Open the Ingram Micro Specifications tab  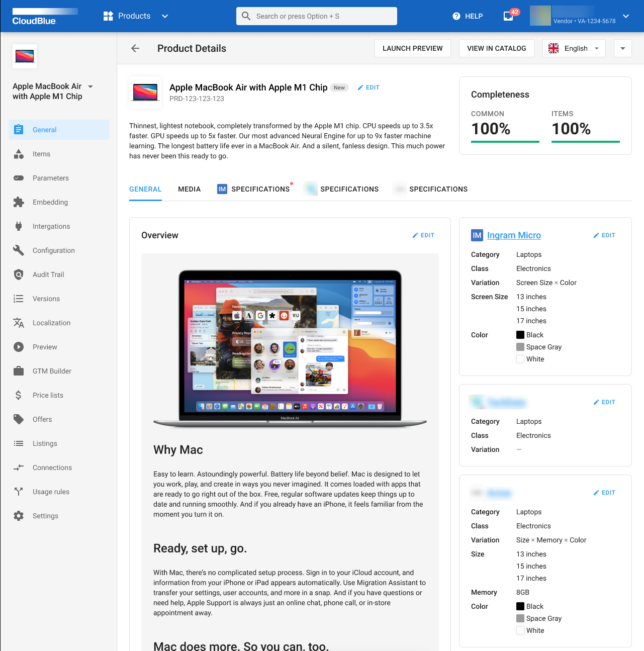point(254,189)
